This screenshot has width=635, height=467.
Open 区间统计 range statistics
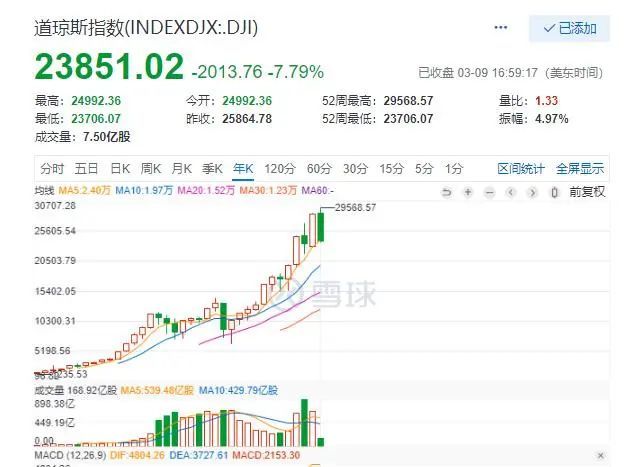521,168
